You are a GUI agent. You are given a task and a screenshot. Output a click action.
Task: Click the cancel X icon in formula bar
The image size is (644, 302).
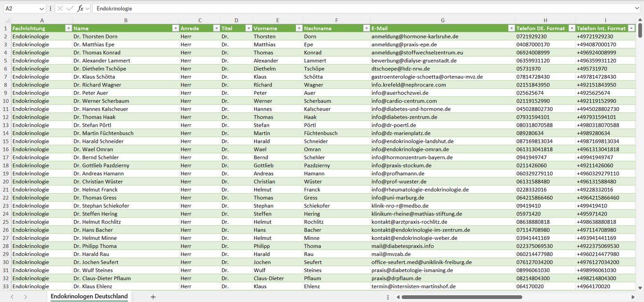[60, 8]
